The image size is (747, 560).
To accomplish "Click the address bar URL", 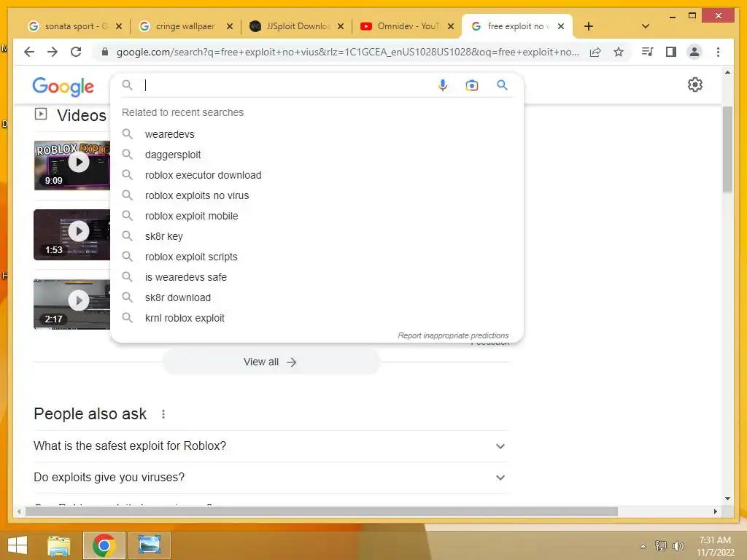I will click(348, 52).
